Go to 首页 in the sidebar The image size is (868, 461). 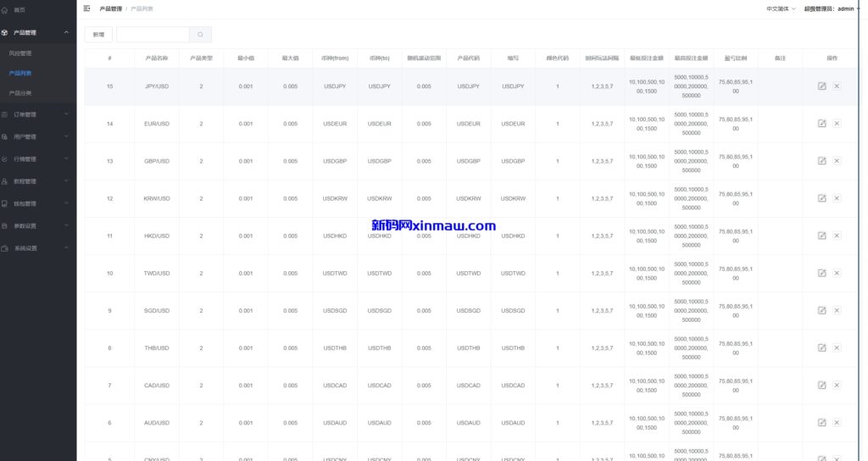(19, 10)
